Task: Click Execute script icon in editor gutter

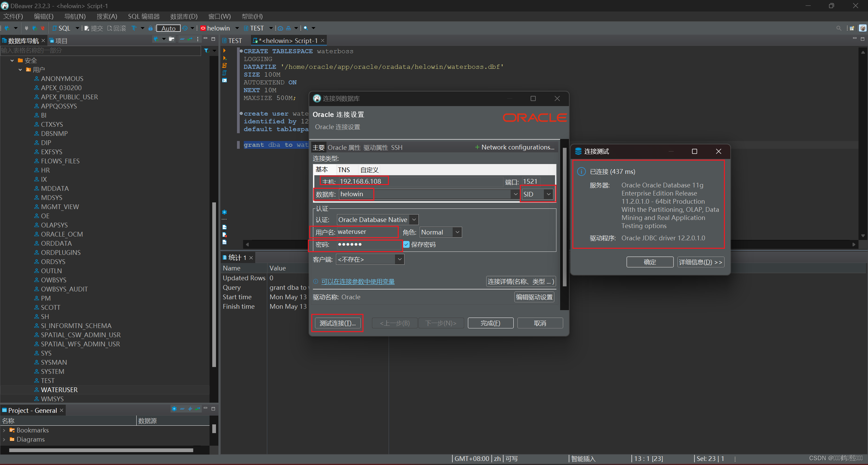Action: tap(224, 65)
